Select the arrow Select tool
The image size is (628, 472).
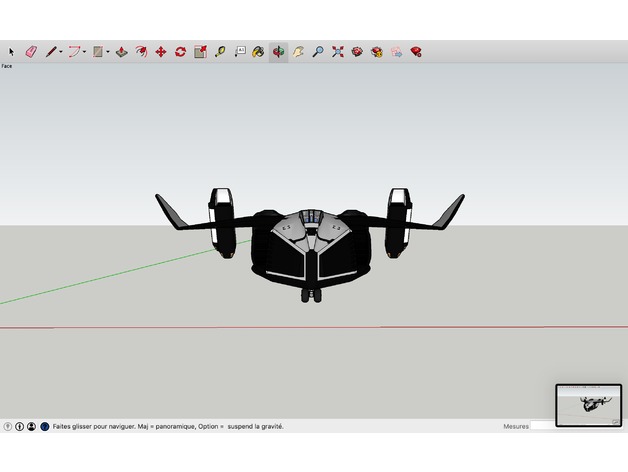pos(11,52)
